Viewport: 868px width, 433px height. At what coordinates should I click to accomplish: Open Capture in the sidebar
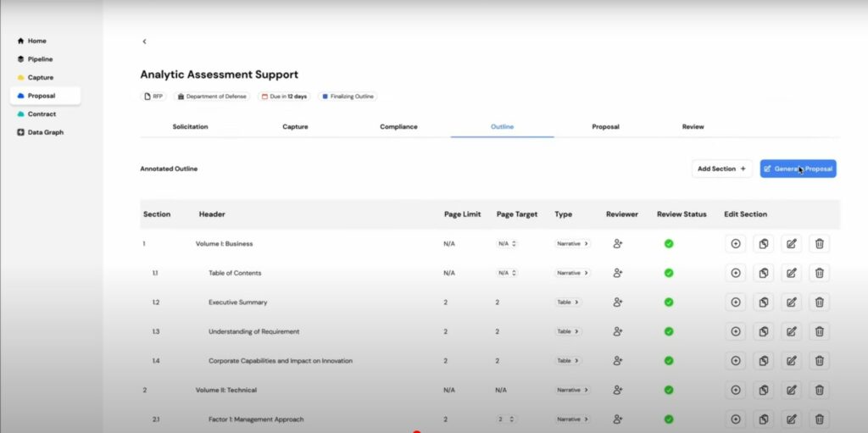point(36,77)
